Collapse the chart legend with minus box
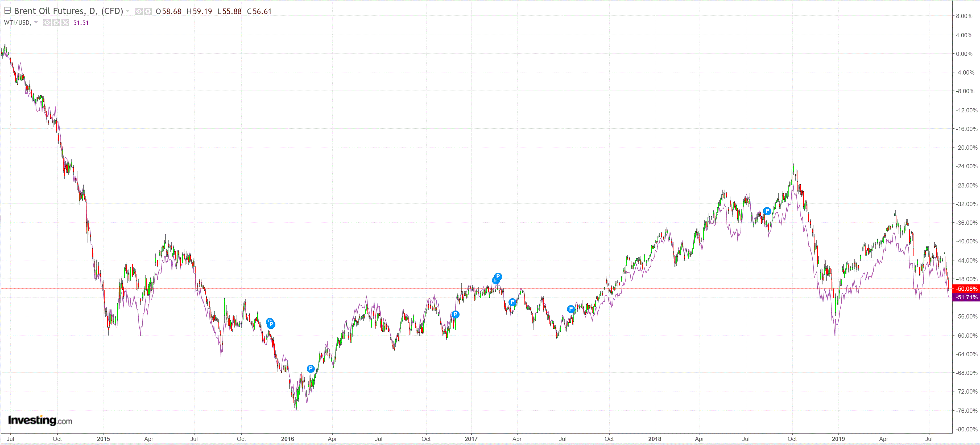Screen dimensions: 980x445 [x=7, y=11]
